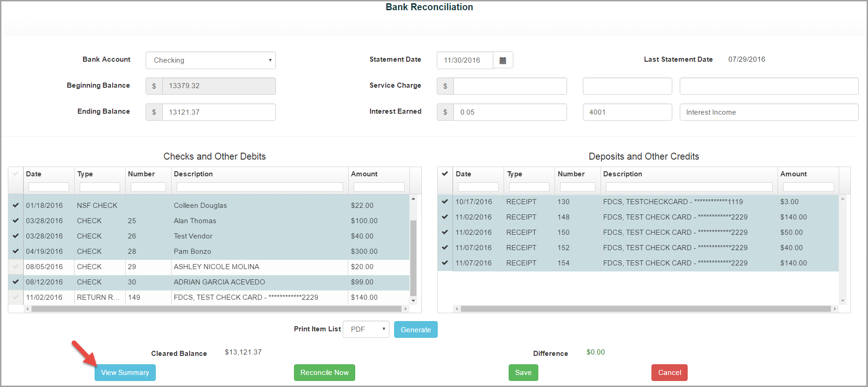Click the Interest Earned account number field 4001

click(627, 112)
